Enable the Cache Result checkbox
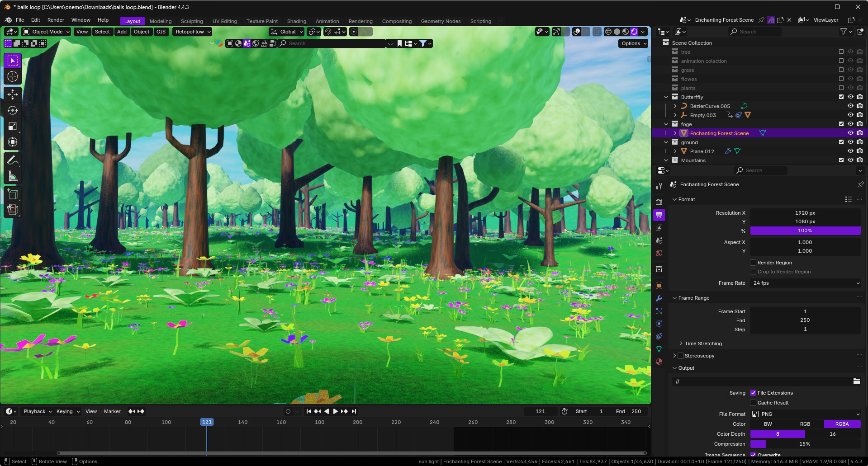The image size is (868, 466). (x=753, y=403)
